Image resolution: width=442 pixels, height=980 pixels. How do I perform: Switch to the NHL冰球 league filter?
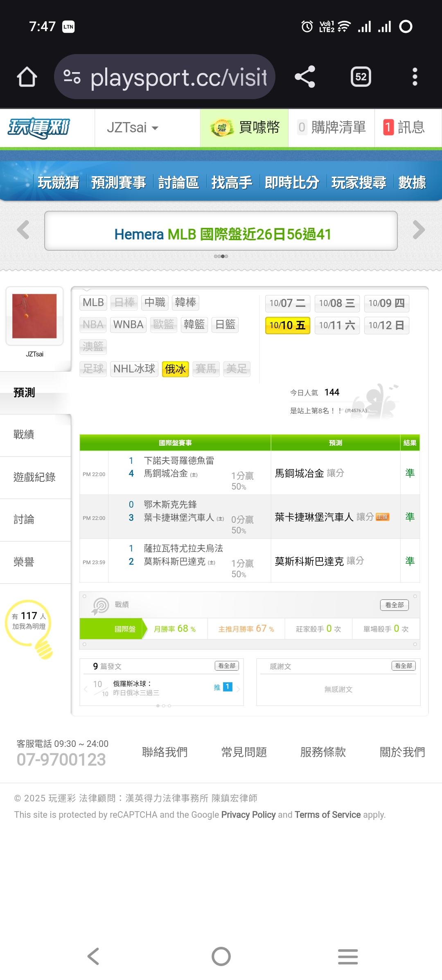click(134, 369)
